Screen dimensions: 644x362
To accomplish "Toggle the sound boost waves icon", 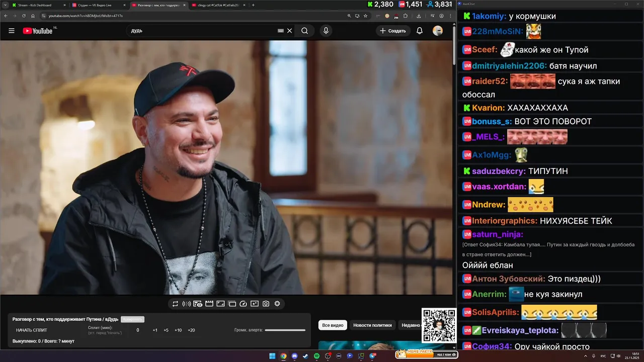I will [x=186, y=304].
